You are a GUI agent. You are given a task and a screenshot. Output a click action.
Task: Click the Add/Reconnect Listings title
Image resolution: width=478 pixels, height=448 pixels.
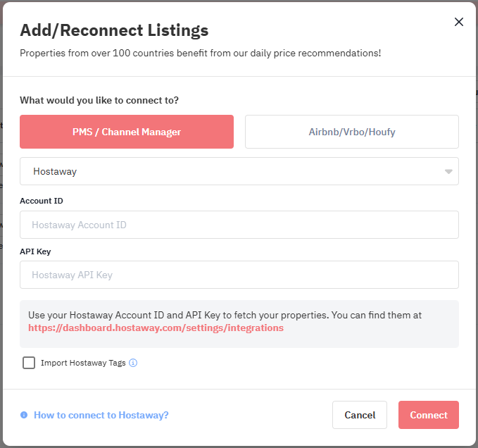(114, 30)
